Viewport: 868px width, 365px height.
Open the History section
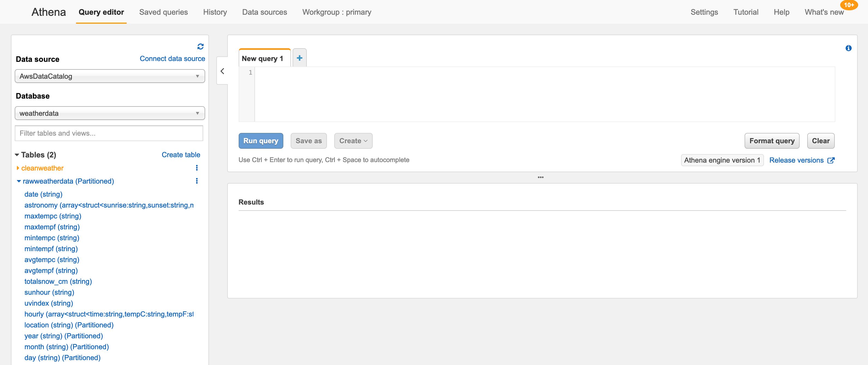[x=215, y=12]
